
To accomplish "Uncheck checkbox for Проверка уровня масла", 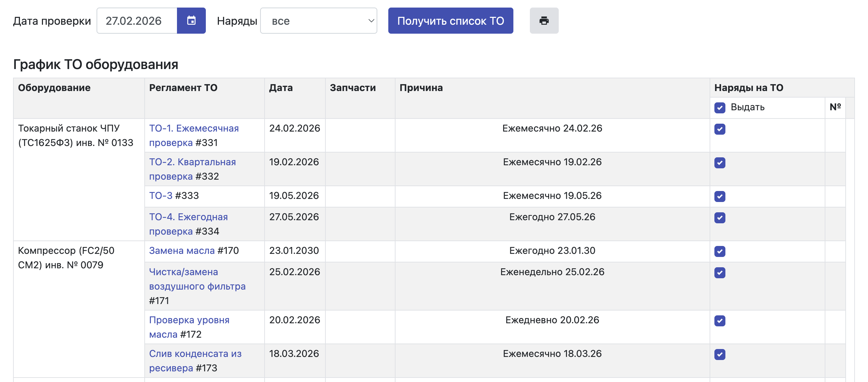I will pyautogui.click(x=720, y=321).
